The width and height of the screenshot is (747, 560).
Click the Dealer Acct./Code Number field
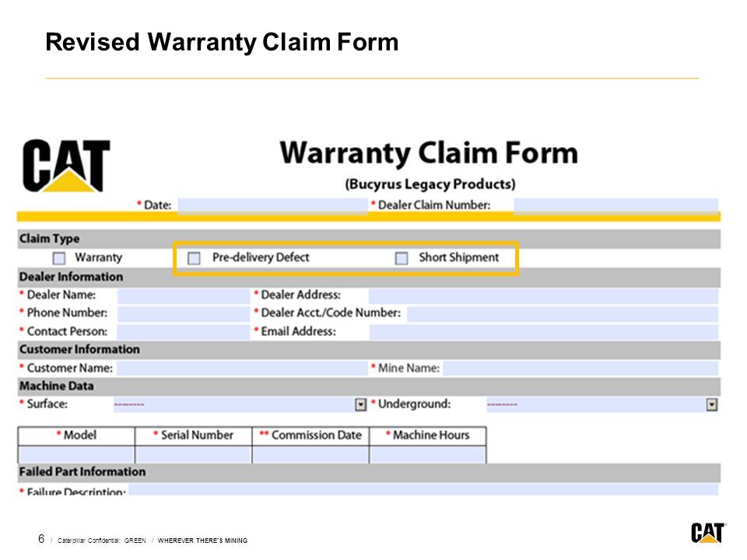point(563,313)
